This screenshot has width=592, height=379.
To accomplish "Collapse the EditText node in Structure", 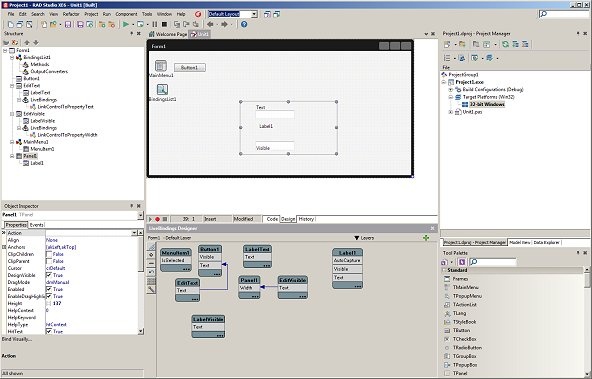I will pyautogui.click(x=12, y=86).
